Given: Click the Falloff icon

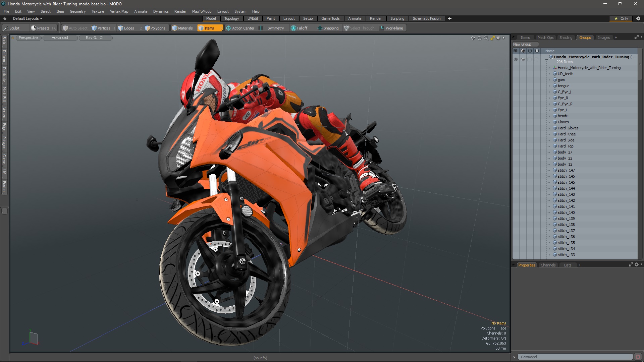Looking at the screenshot, I should [293, 28].
